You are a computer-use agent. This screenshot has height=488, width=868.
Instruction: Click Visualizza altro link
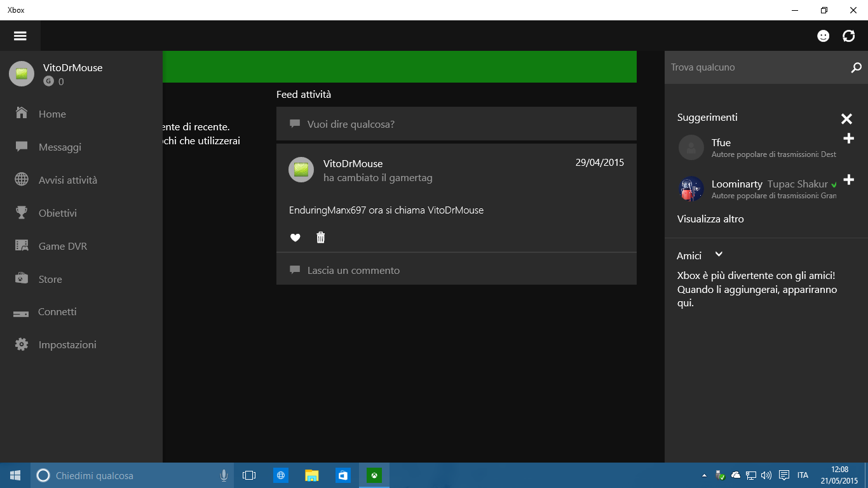pos(710,219)
